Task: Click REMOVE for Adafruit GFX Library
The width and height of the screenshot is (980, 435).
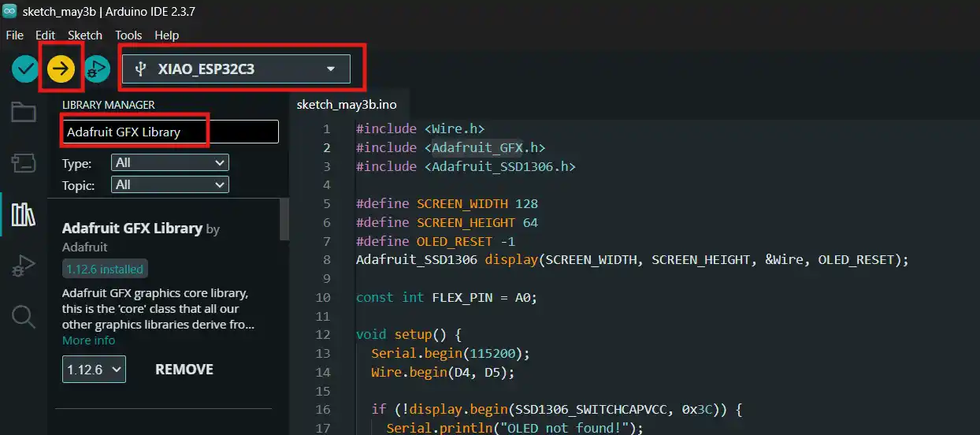Action: (x=184, y=369)
